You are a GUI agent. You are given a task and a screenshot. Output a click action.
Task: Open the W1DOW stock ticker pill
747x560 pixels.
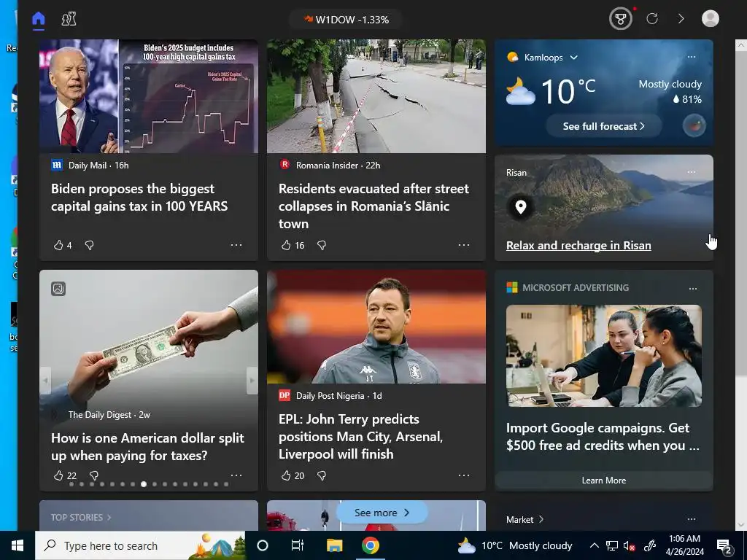pos(347,20)
